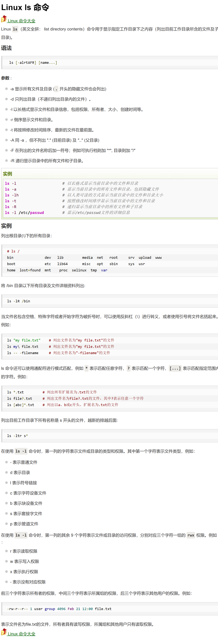Open the bottom Linux 命令大全 link

coord(22,634)
